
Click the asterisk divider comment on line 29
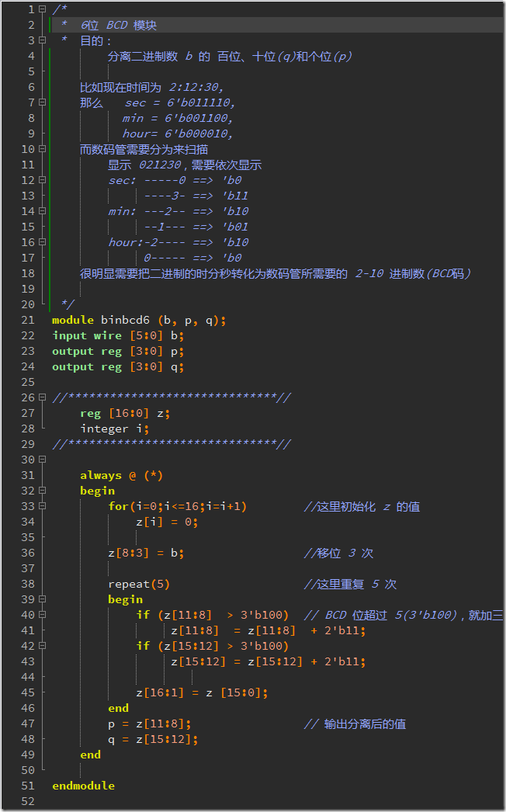pos(172,444)
